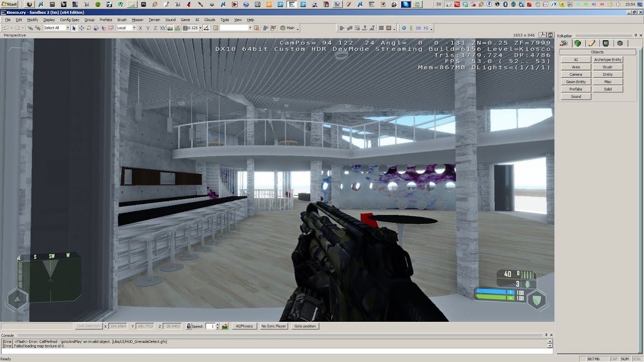The height and width of the screenshot is (362, 644).
Task: Open the character editor icon
Action: click(x=411, y=28)
